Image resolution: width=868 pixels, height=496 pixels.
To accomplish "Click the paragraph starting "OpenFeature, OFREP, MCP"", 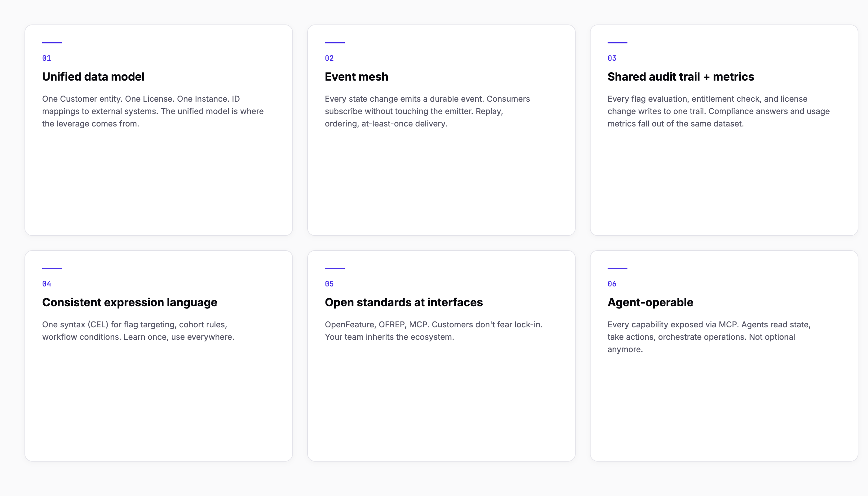I will (x=434, y=330).
